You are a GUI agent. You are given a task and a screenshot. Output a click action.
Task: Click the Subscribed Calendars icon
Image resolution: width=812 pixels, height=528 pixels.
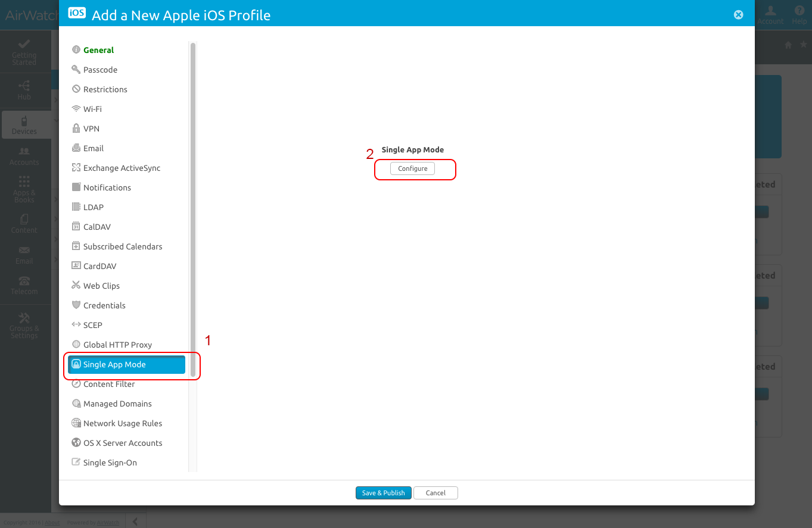pyautogui.click(x=76, y=246)
